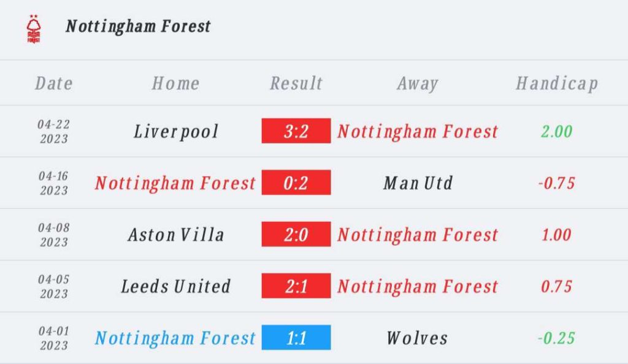Open the Leeds United team link

[176, 286]
